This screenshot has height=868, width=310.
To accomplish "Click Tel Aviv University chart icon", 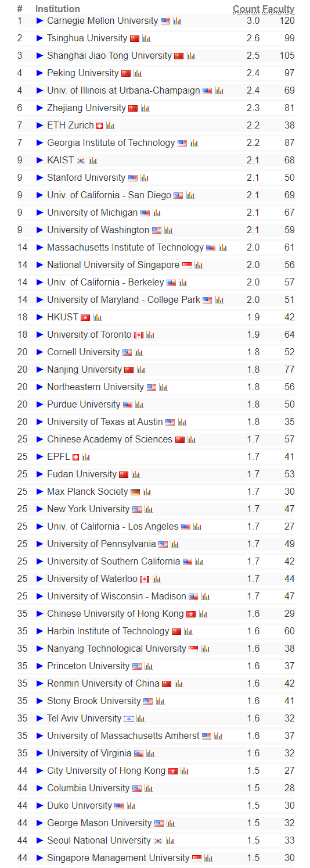I will (140, 719).
